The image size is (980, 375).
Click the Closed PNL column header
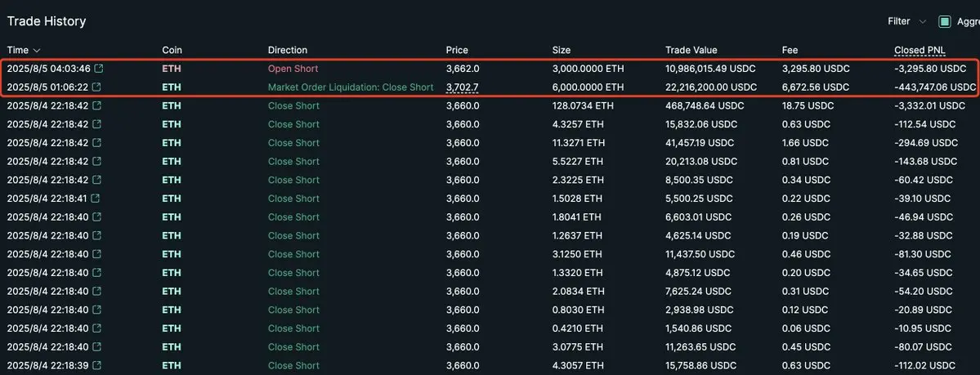coord(918,50)
